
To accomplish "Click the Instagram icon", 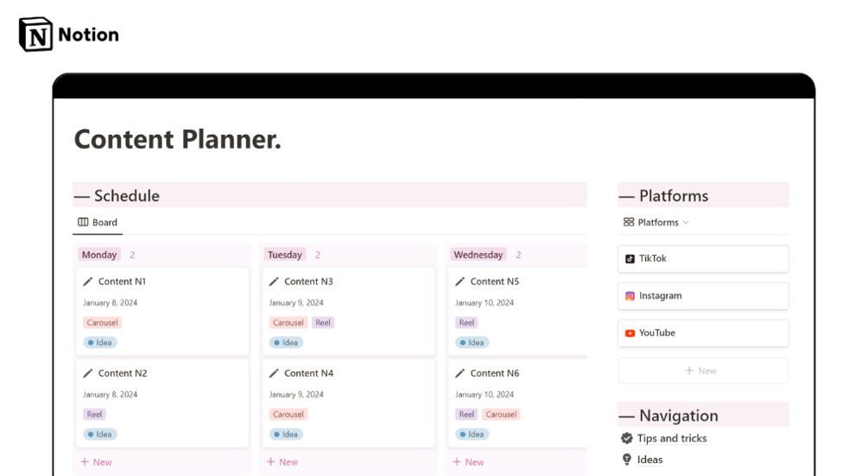I will [630, 296].
